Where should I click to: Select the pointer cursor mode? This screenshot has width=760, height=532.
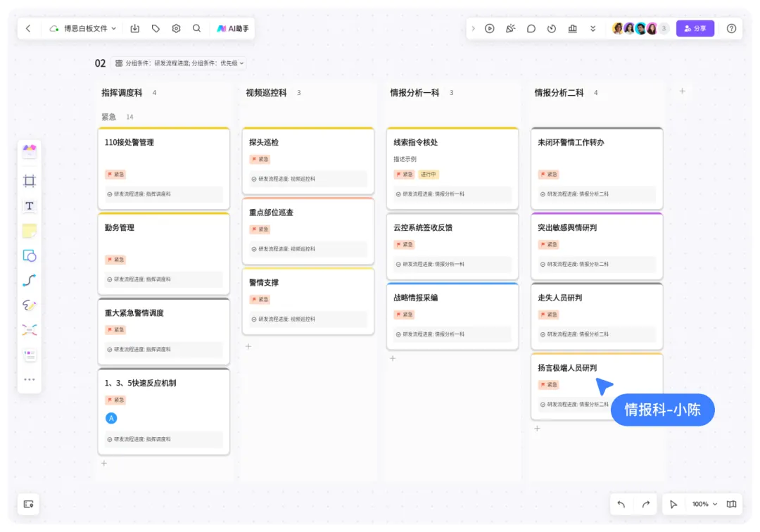[x=673, y=505]
